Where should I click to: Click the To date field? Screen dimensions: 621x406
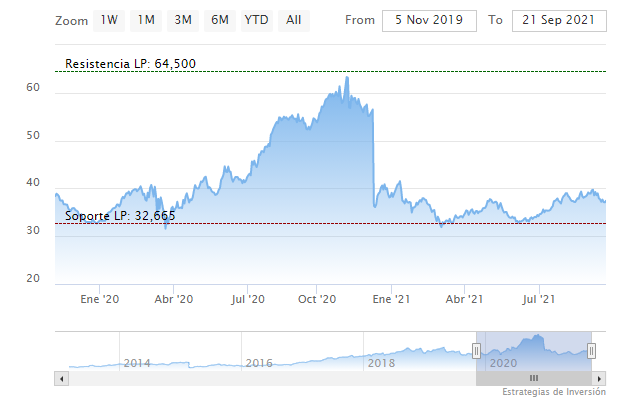559,20
